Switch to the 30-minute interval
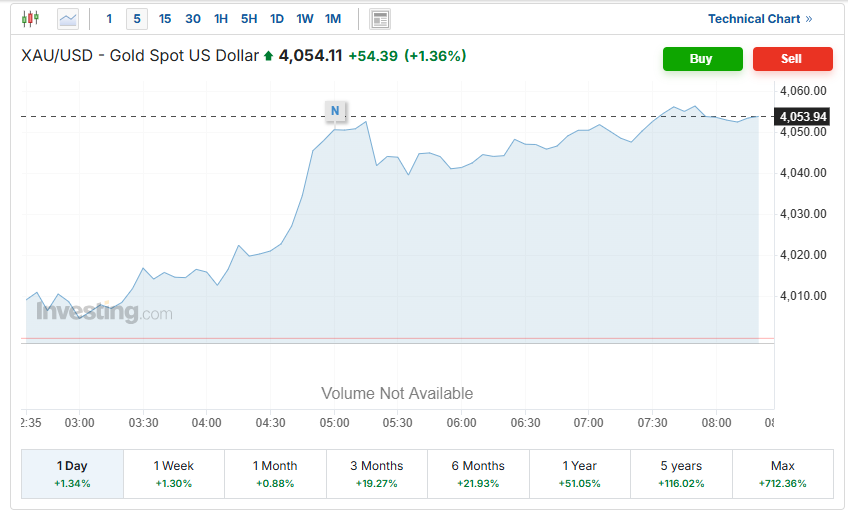 (193, 19)
